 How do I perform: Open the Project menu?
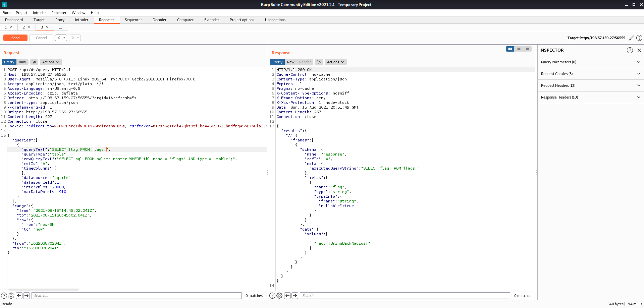(x=21, y=13)
